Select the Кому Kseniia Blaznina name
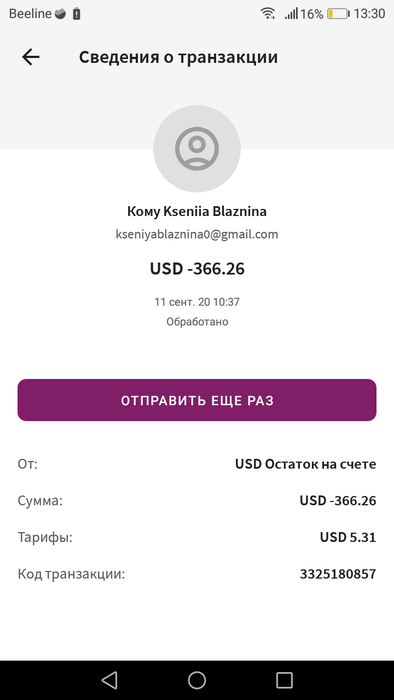 click(x=197, y=211)
